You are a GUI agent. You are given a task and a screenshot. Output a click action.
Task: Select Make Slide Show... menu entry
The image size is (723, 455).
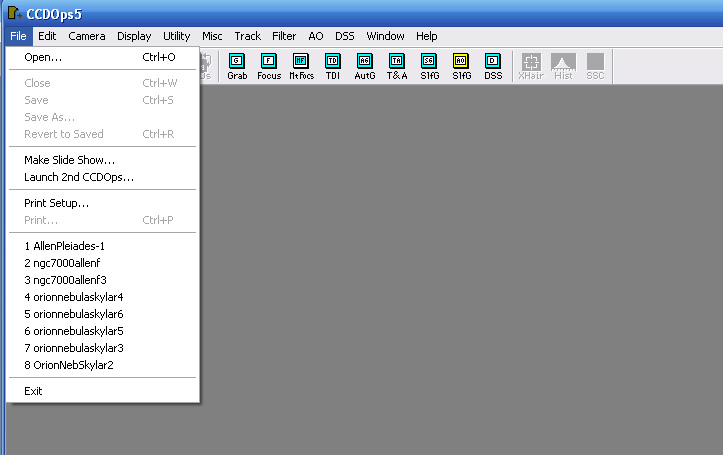[x=103, y=160]
